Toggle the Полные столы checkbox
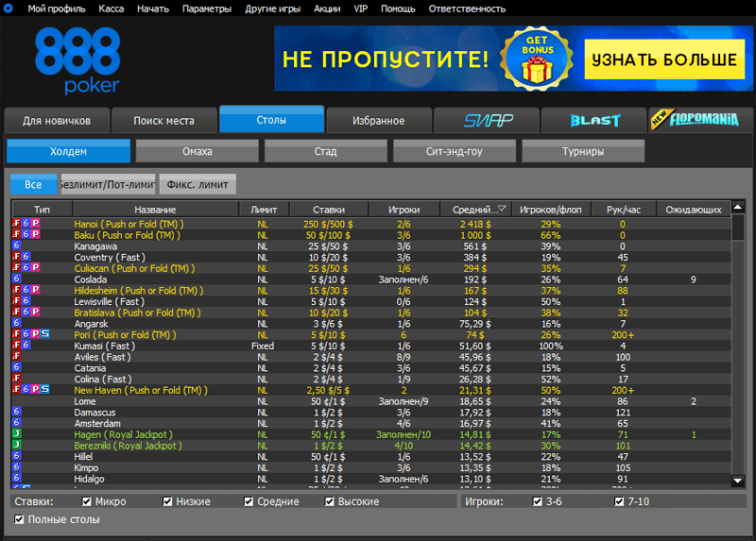The height and width of the screenshot is (541, 756). [x=19, y=519]
